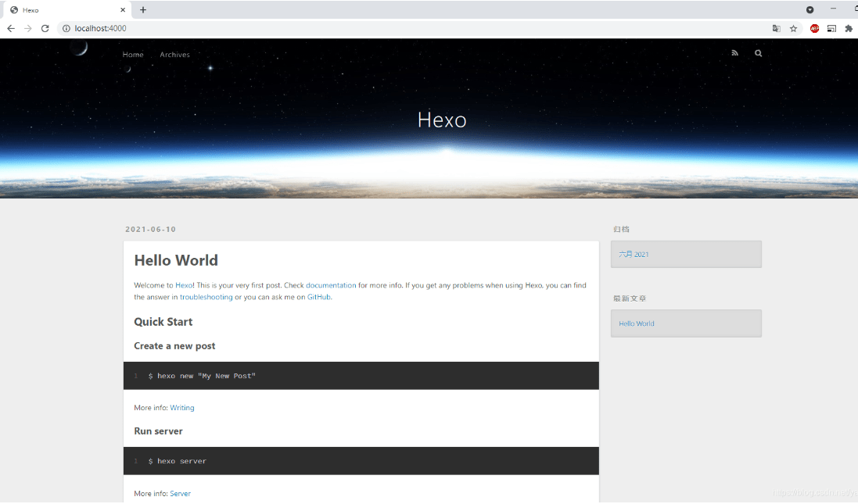Viewport: 858px width, 504px height.
Task: Open the Writing more info link
Action: (181, 408)
